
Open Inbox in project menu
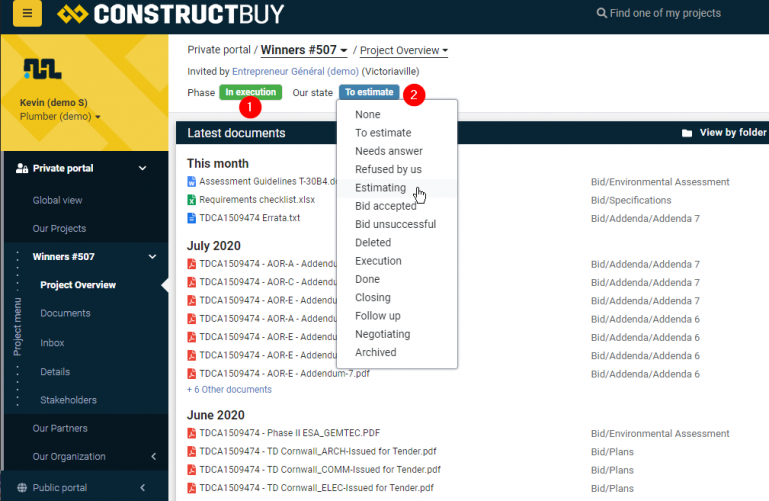(x=52, y=343)
